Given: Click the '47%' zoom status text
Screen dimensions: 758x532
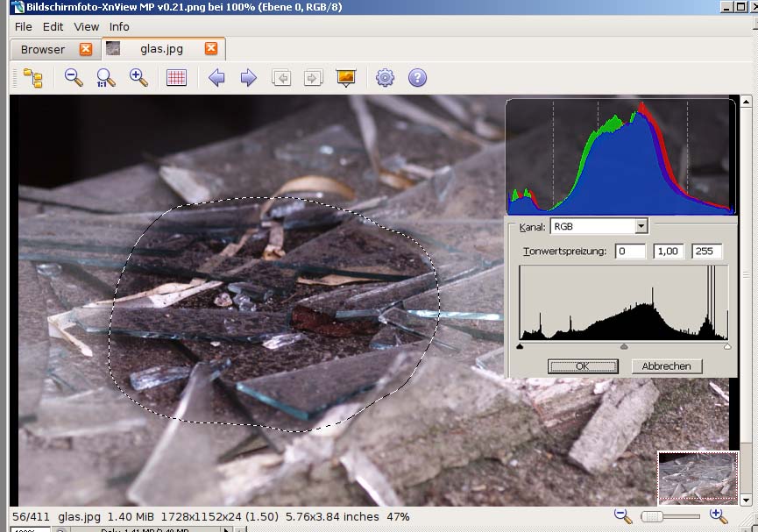Looking at the screenshot, I should click(398, 516).
